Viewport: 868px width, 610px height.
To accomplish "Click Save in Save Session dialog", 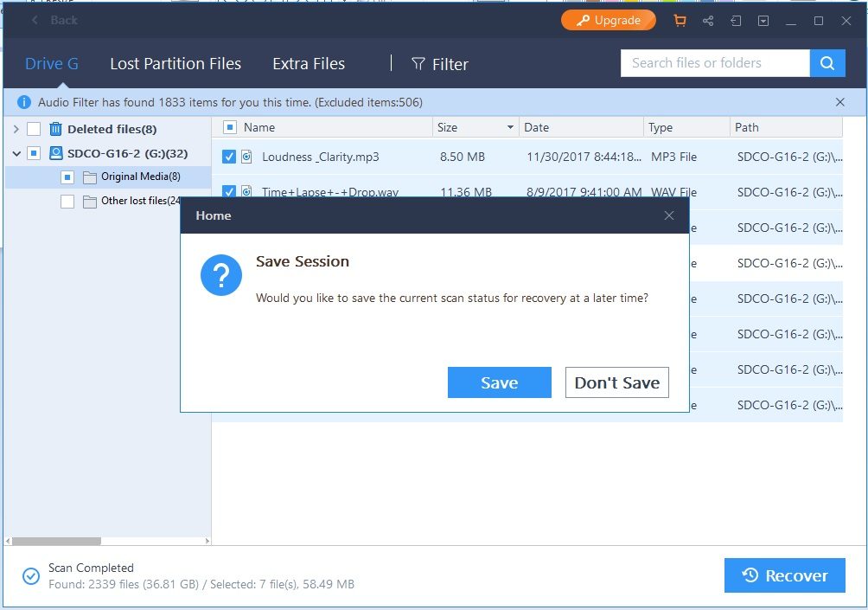I will point(500,382).
